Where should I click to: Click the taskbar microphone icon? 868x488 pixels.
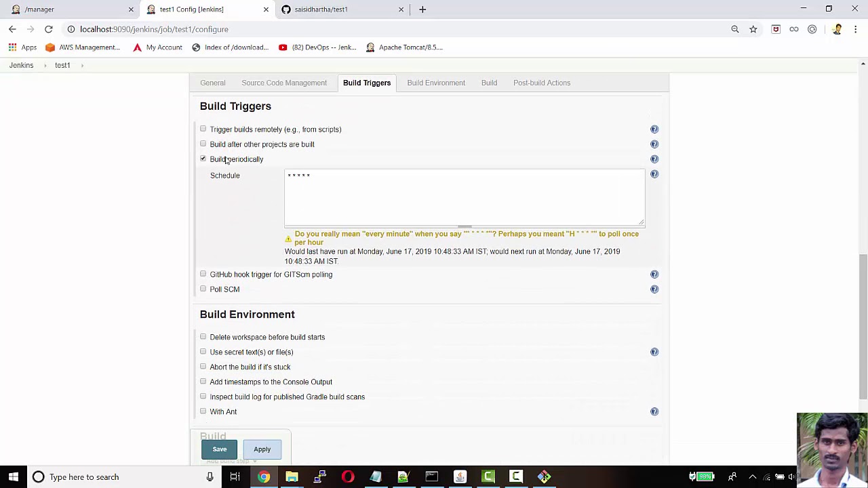pos(210,477)
